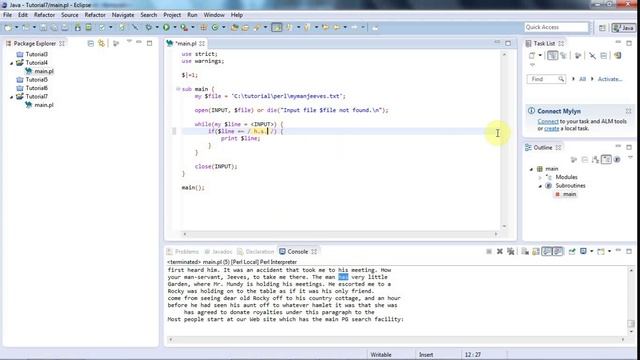Collapse the sub main fold marker in editor
This screenshot has width=640, height=360.
(178, 89)
